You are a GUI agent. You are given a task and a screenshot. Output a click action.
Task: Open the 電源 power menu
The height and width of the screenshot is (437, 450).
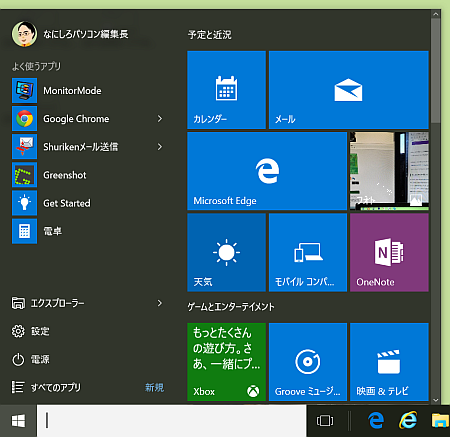point(31,359)
